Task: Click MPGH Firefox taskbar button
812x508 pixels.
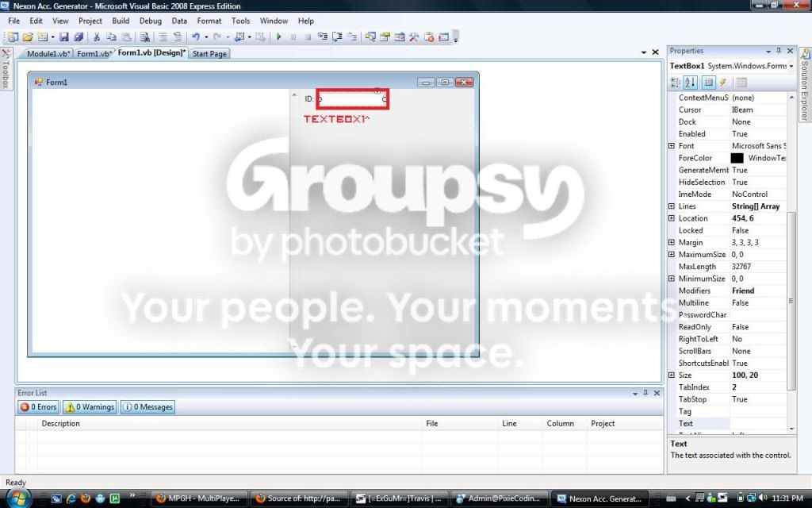Action: [199, 498]
